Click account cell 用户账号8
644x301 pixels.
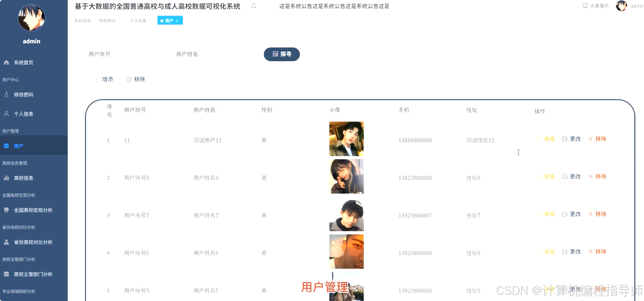136,178
